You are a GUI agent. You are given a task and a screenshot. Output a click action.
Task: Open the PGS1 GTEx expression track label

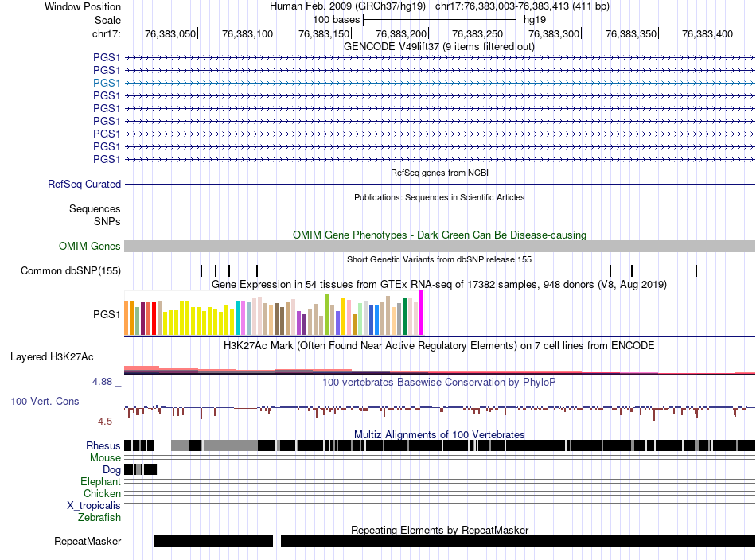click(x=107, y=315)
